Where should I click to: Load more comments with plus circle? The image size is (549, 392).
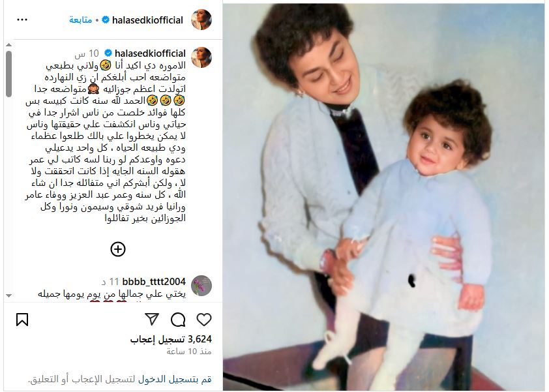point(118,249)
